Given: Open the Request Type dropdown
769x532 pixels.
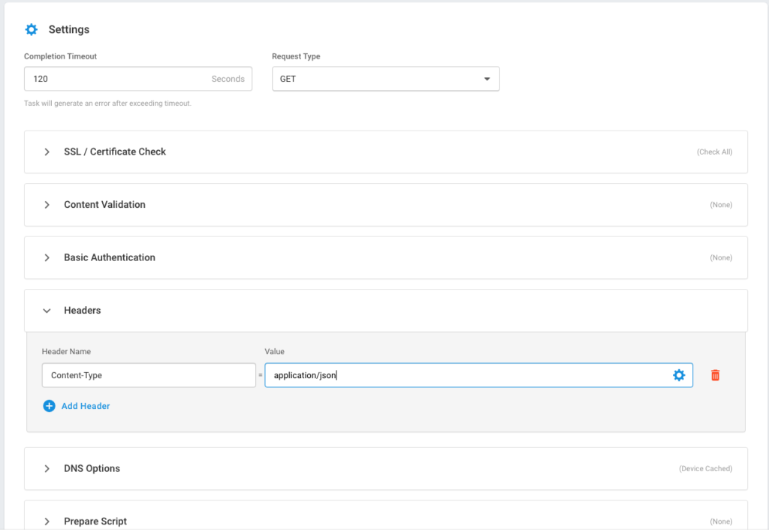Looking at the screenshot, I should coord(385,79).
